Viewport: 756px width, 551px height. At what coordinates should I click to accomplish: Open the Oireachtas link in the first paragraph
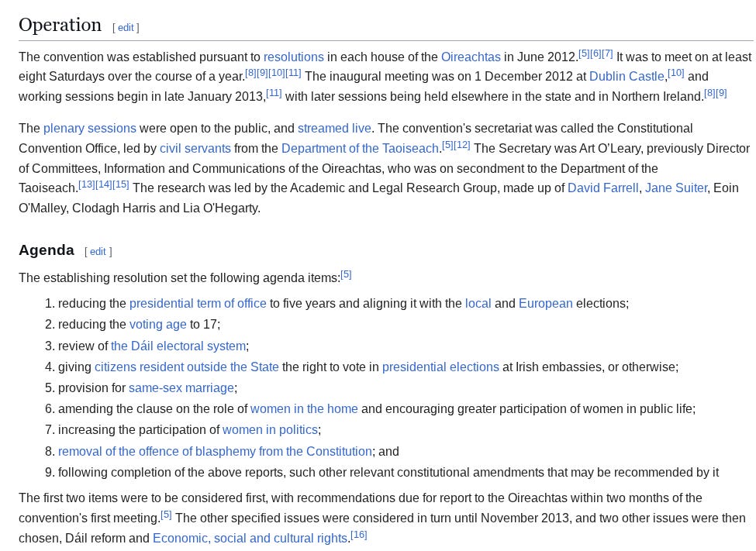471,57
